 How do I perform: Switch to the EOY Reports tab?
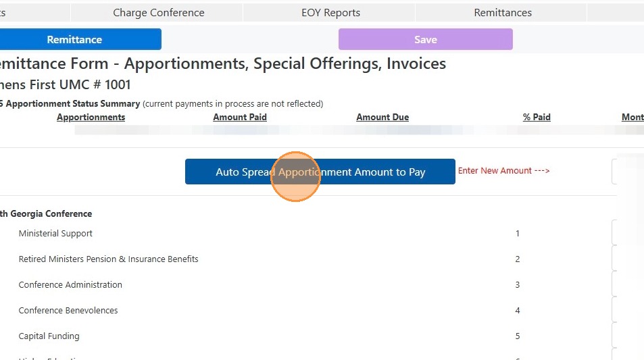330,13
